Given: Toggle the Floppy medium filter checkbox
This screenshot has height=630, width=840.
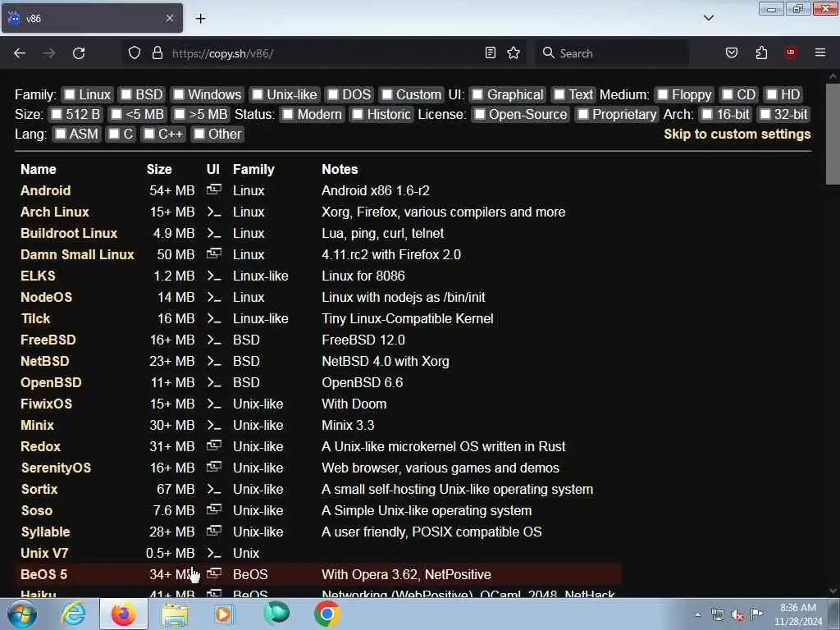Looking at the screenshot, I should coord(663,94).
